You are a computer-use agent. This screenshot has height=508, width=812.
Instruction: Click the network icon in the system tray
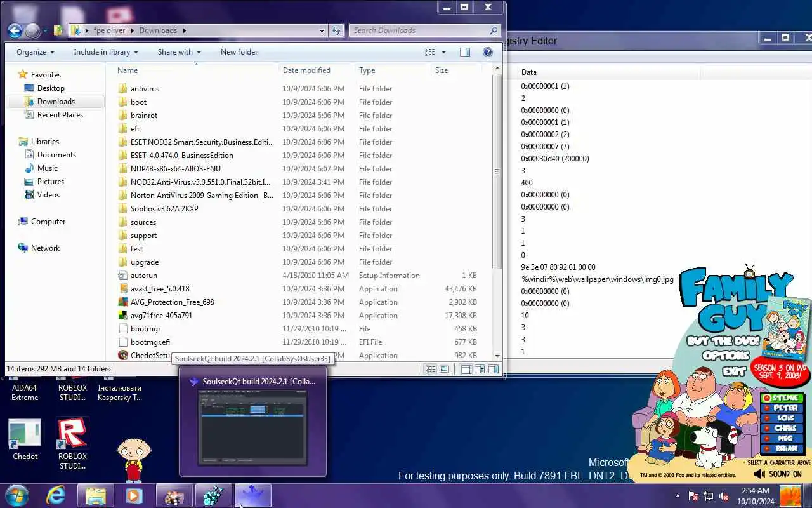tap(709, 496)
